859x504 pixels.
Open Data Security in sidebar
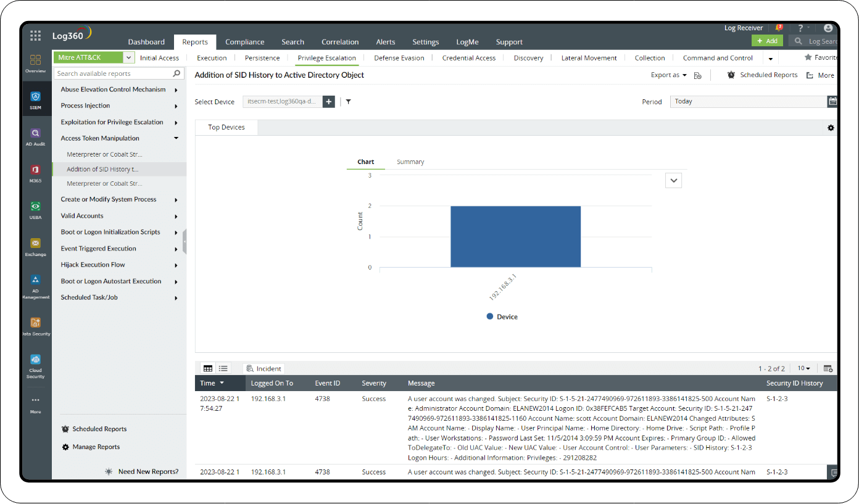pyautogui.click(x=36, y=326)
